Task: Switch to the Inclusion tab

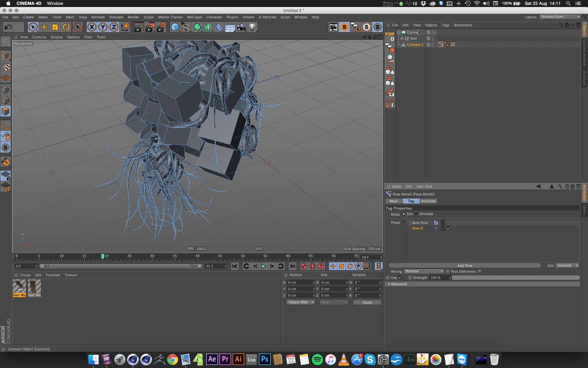Action: pyautogui.click(x=428, y=201)
